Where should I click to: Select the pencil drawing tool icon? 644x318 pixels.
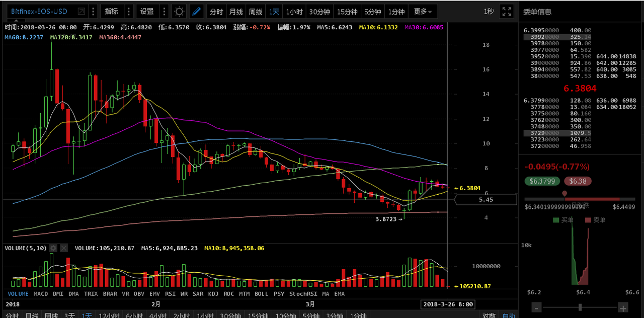click(197, 12)
